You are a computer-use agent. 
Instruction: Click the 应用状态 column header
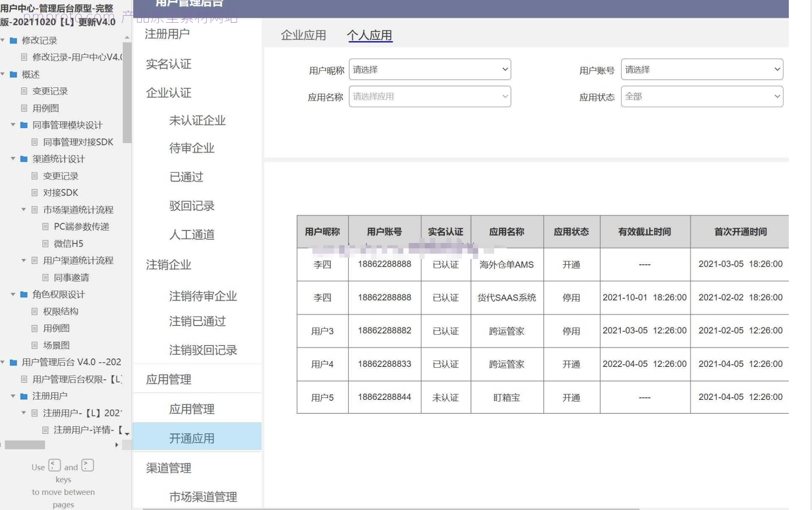571,232
